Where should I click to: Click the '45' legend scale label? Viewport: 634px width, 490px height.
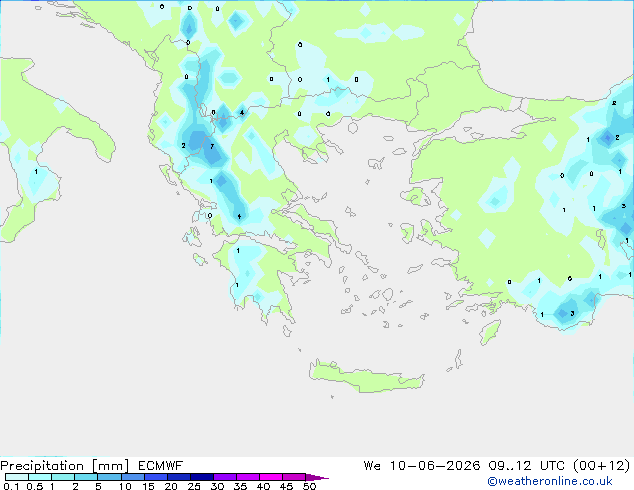coord(286,486)
